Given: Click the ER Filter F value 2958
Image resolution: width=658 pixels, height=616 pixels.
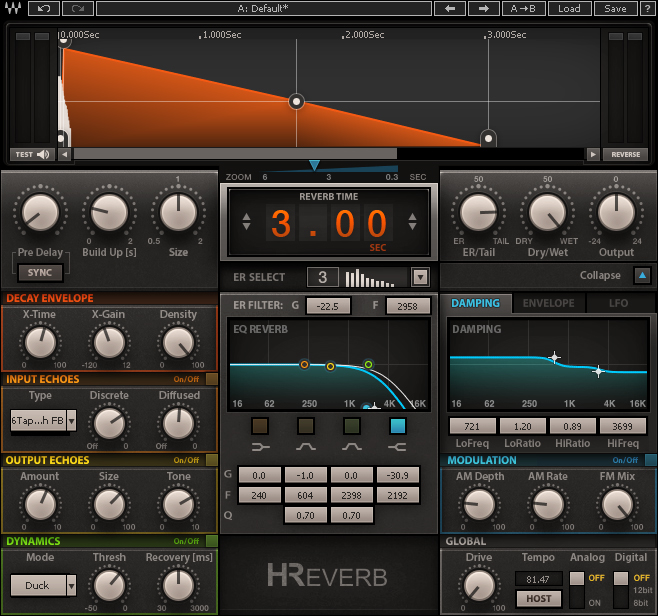Looking at the screenshot, I should pyautogui.click(x=408, y=306).
